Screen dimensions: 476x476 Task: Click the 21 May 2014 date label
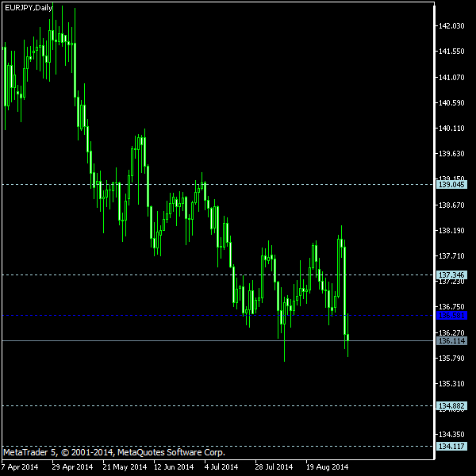tap(125, 467)
